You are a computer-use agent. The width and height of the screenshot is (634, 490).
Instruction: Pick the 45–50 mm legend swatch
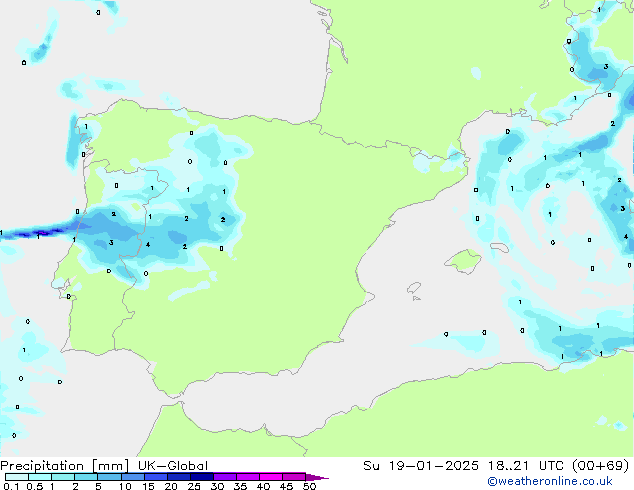click(293, 477)
